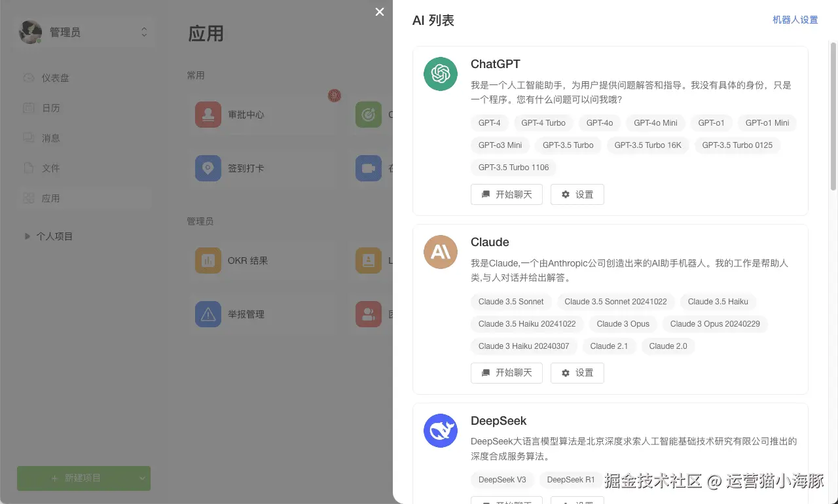The height and width of the screenshot is (504, 838).
Task: Open the 审批中心 app icon
Action: coord(208,115)
